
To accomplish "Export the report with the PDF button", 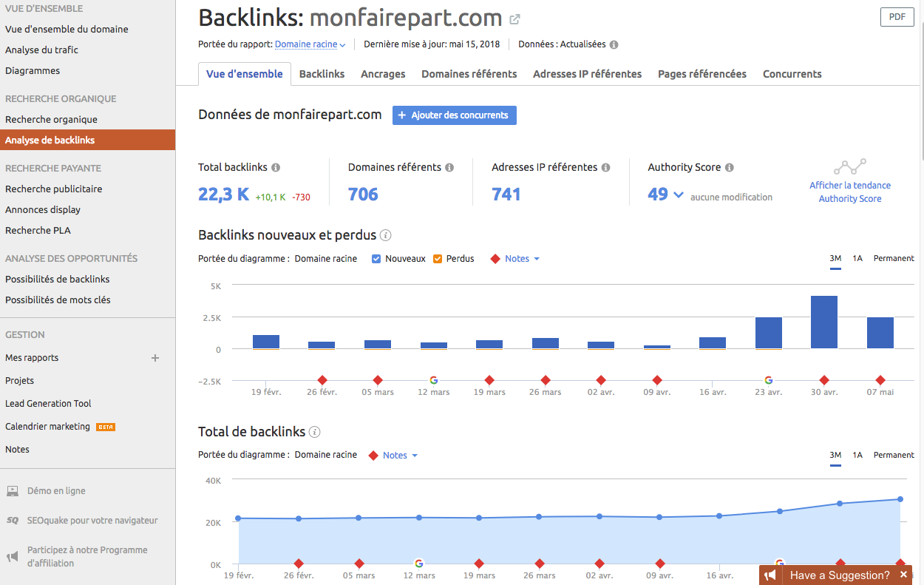I will (897, 18).
